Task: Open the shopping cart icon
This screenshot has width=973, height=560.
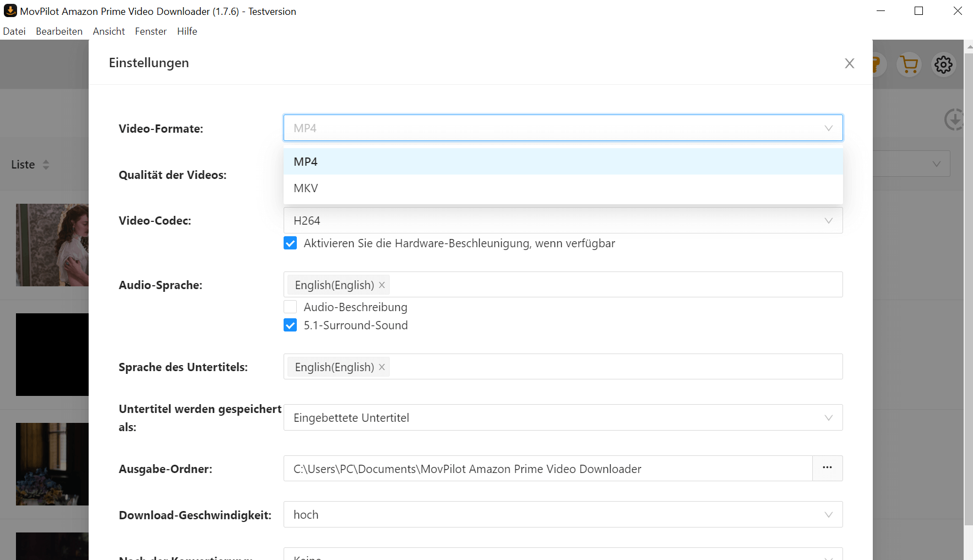Action: coord(909,65)
